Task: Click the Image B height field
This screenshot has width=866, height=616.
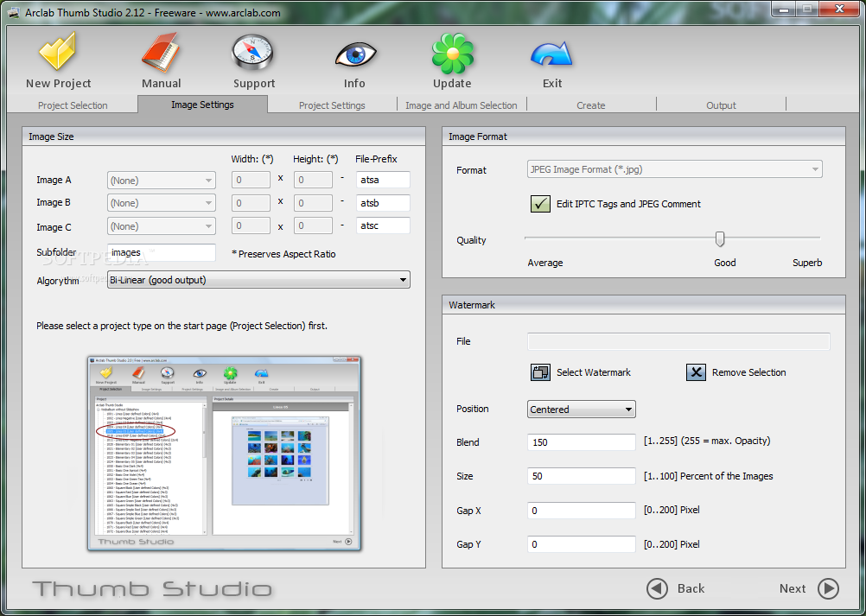Action: tap(313, 203)
